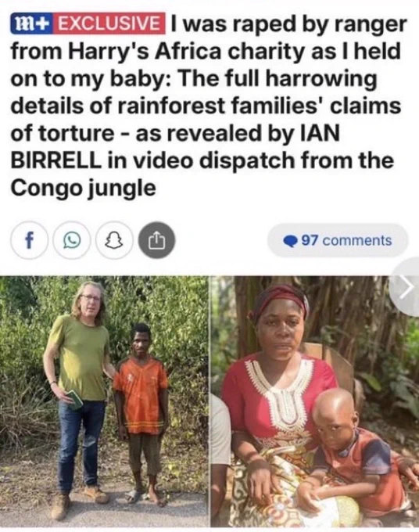Share the article via WhatsApp

[72, 240]
